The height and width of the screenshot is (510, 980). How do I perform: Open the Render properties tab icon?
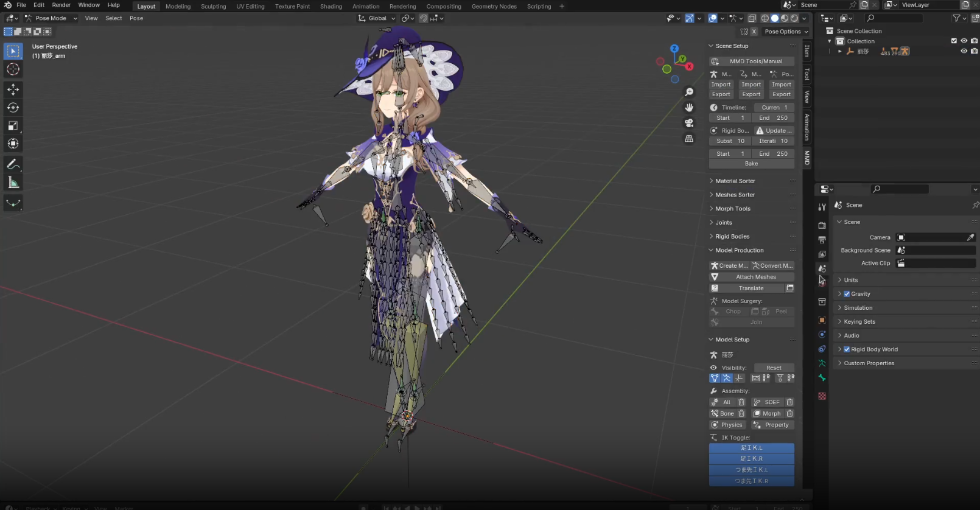click(822, 225)
